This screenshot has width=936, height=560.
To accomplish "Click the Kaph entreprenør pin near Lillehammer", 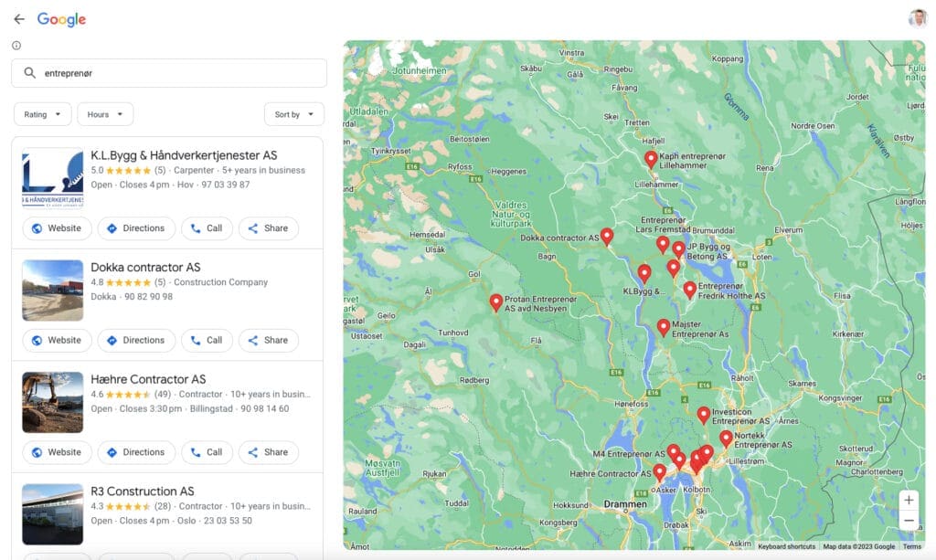I will 652,159.
